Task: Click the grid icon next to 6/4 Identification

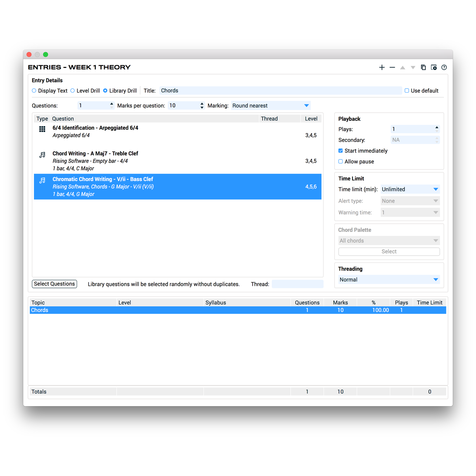Action: (x=42, y=129)
